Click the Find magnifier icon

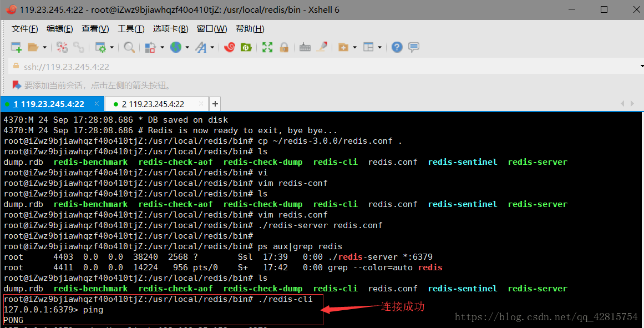[129, 47]
